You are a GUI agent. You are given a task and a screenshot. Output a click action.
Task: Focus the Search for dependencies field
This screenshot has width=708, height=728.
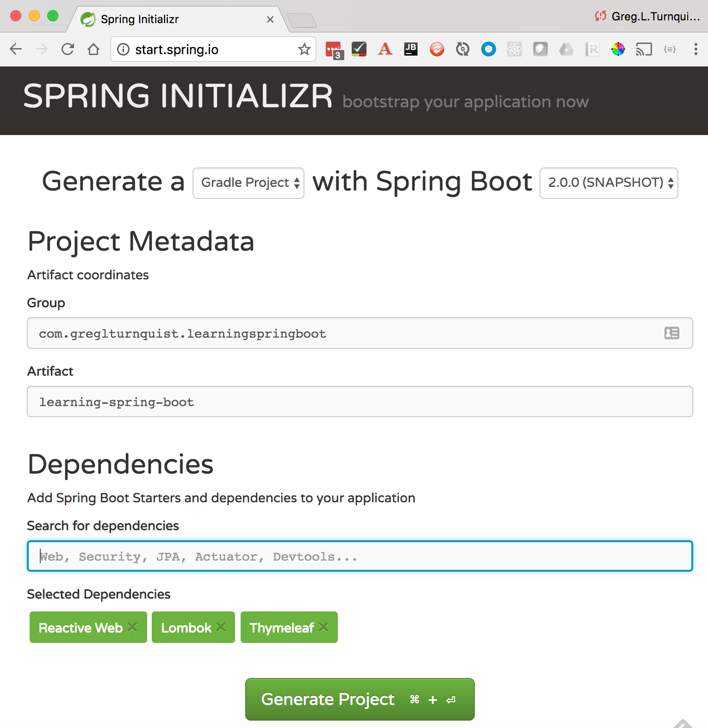coord(360,556)
